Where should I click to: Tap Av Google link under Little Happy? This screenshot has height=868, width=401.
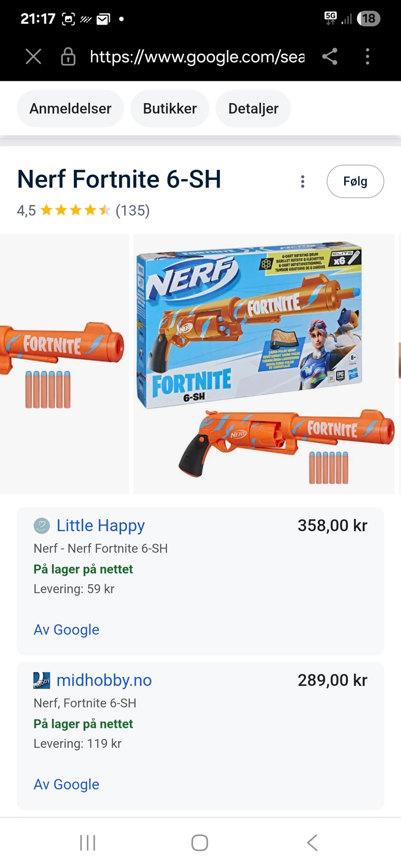click(66, 629)
